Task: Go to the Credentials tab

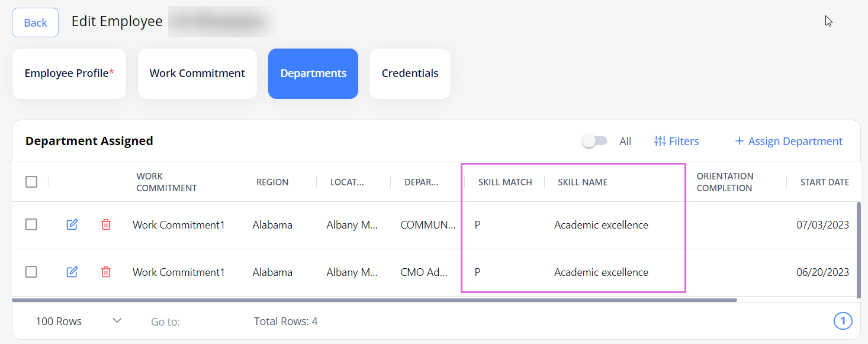Action: tap(410, 73)
